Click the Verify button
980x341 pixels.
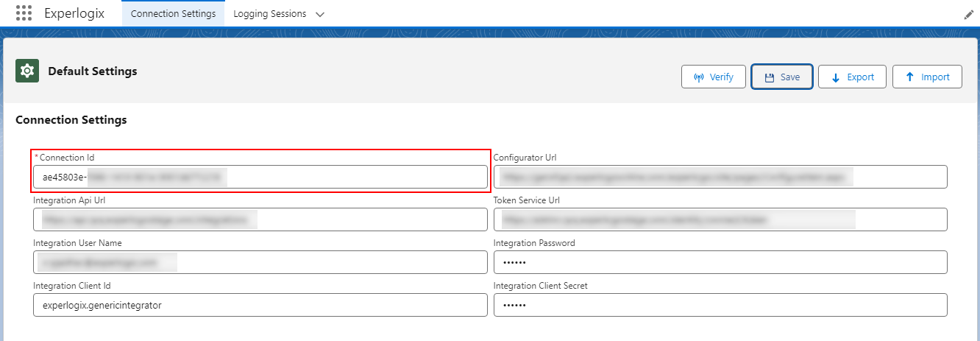click(714, 77)
